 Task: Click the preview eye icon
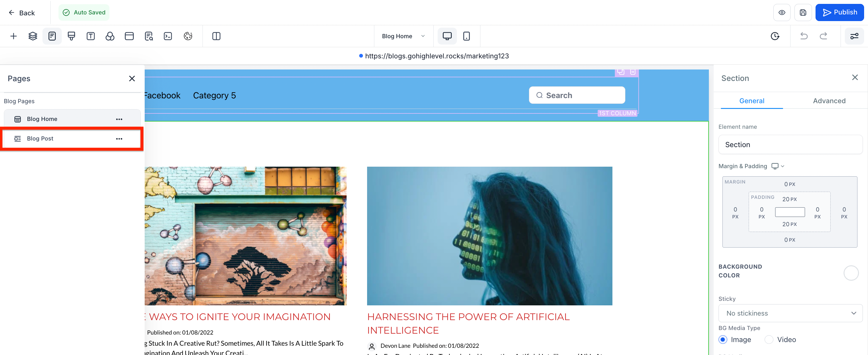coord(782,12)
